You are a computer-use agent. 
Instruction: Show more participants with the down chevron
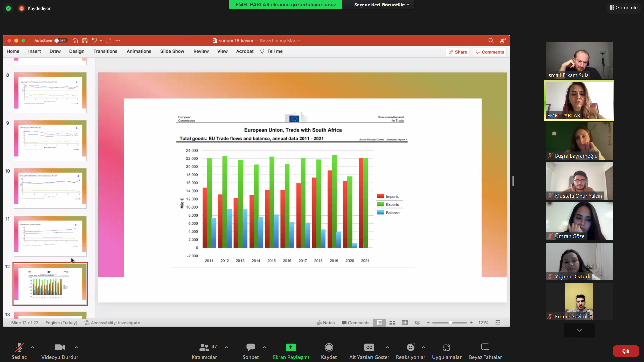coord(579,330)
